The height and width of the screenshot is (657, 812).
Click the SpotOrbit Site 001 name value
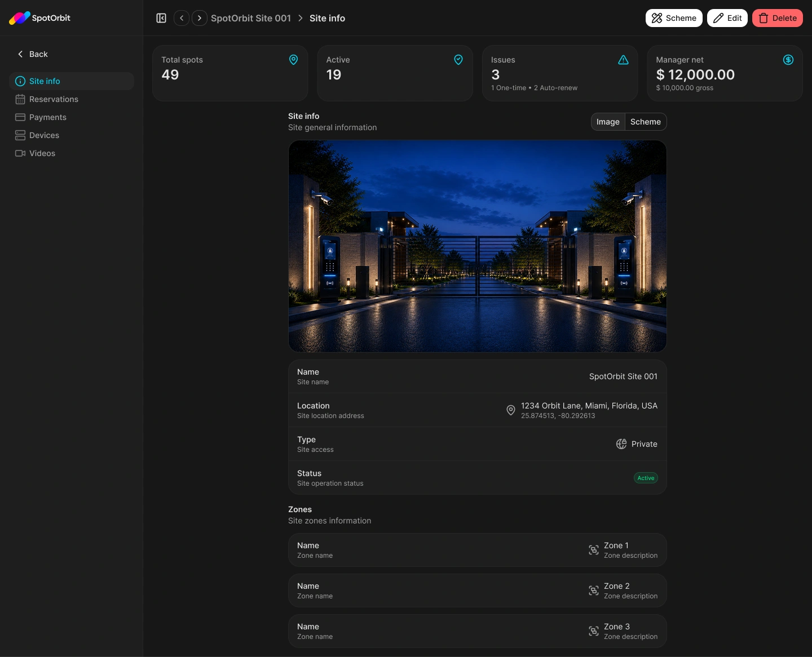coord(623,376)
